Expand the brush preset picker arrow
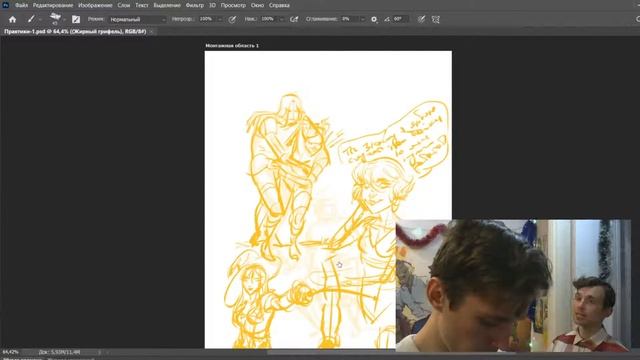This screenshot has height=360, width=640. [x=64, y=20]
